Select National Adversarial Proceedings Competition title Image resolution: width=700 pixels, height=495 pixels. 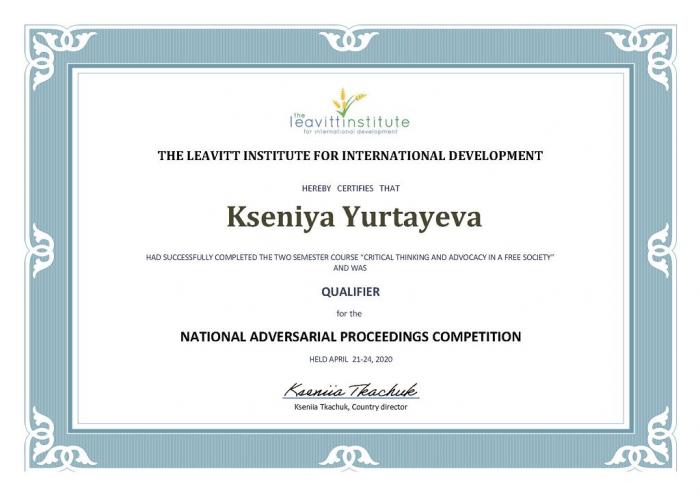click(x=350, y=337)
